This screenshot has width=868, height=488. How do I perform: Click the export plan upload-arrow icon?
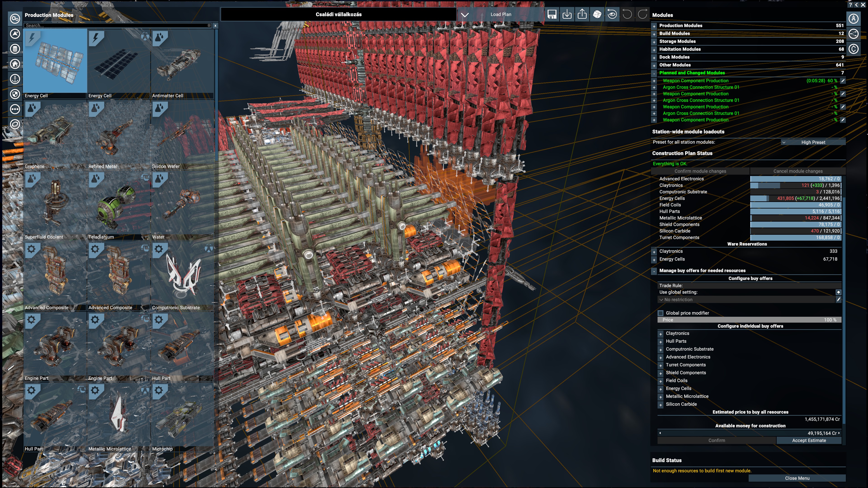pos(582,14)
